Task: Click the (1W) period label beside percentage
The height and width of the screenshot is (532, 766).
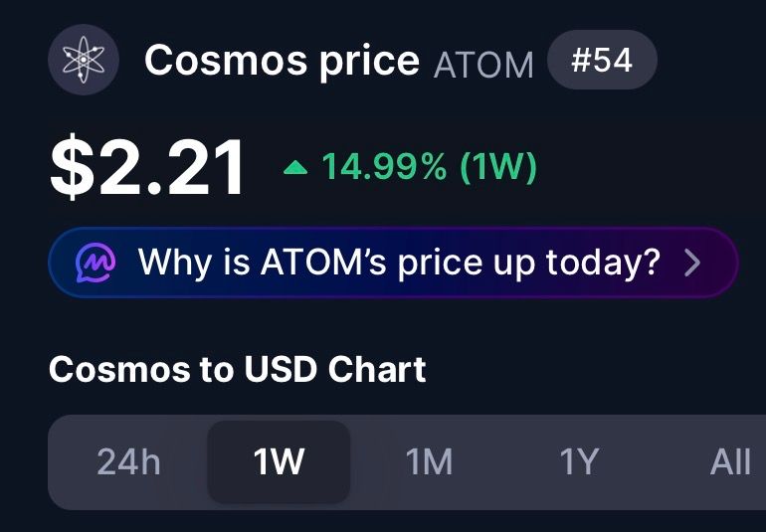Action: click(497, 168)
